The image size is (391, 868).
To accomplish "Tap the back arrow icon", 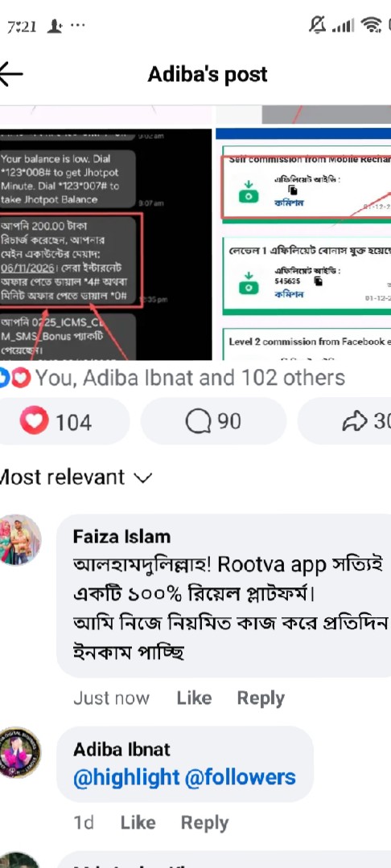I will (10, 74).
